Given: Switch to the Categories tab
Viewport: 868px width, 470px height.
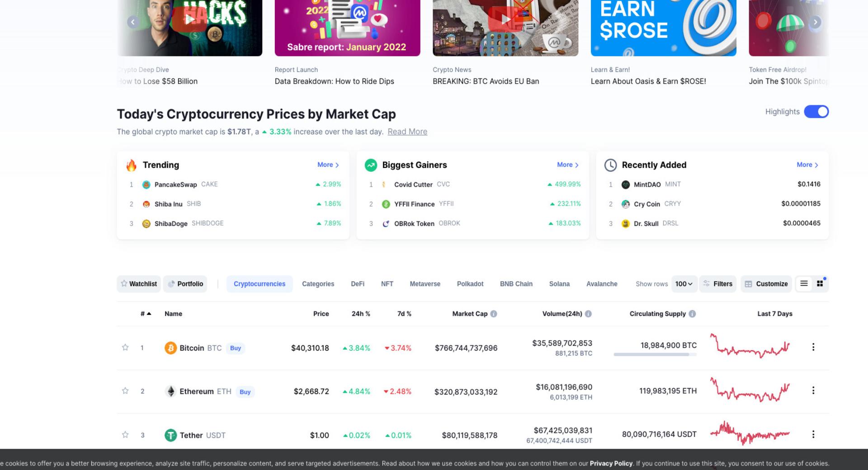Looking at the screenshot, I should click(318, 284).
